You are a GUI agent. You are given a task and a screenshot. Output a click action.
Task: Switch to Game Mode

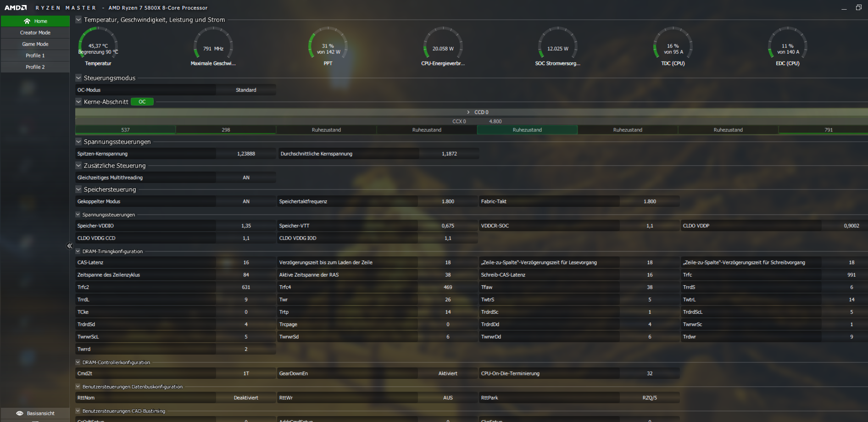pyautogui.click(x=35, y=44)
